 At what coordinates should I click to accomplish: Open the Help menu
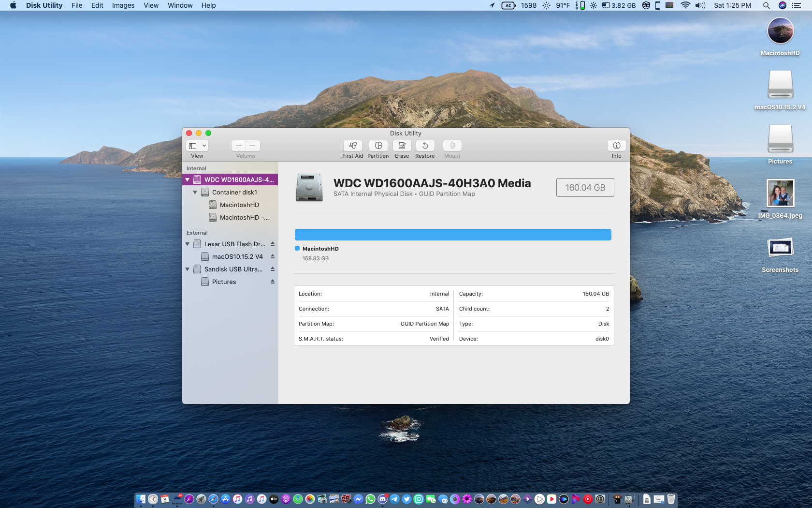[x=208, y=5]
